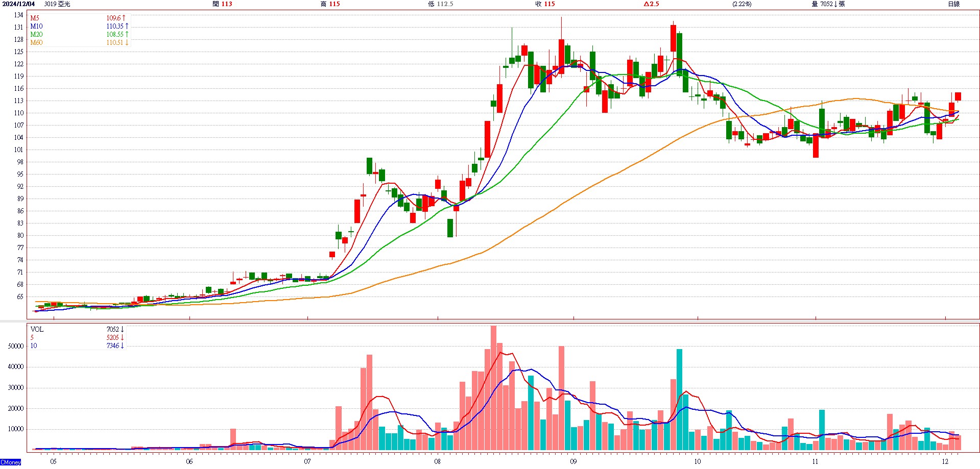Click the 高 115 high price
The height and width of the screenshot is (469, 980).
(x=330, y=4)
